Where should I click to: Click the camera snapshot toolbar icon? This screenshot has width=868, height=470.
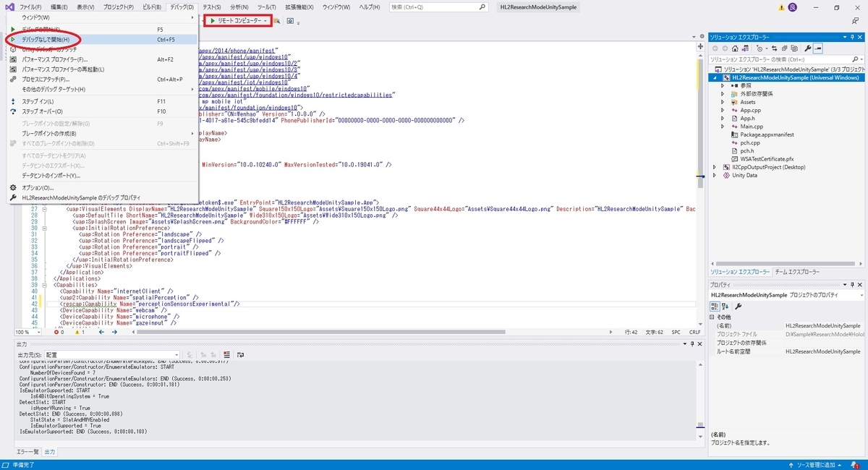(290, 21)
